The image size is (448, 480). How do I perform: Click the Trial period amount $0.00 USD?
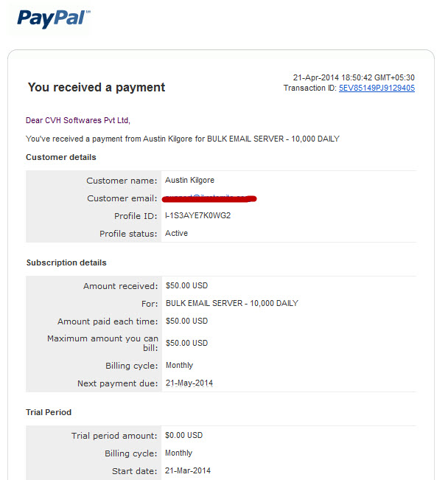point(183,435)
